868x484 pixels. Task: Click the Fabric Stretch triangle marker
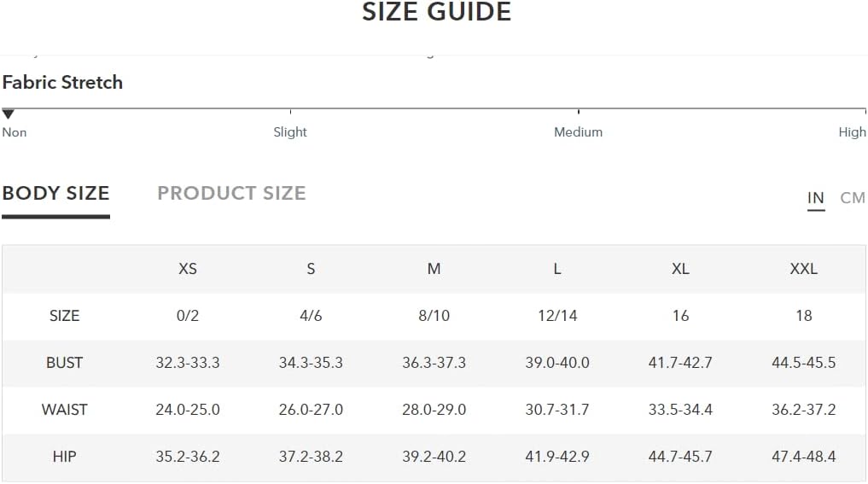(x=8, y=114)
